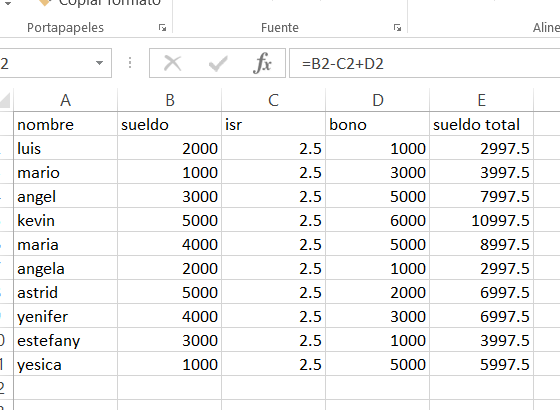Screen dimensions: 560x410
Task: Expand the Name Box dropdown arrow
Action: pyautogui.click(x=99, y=63)
